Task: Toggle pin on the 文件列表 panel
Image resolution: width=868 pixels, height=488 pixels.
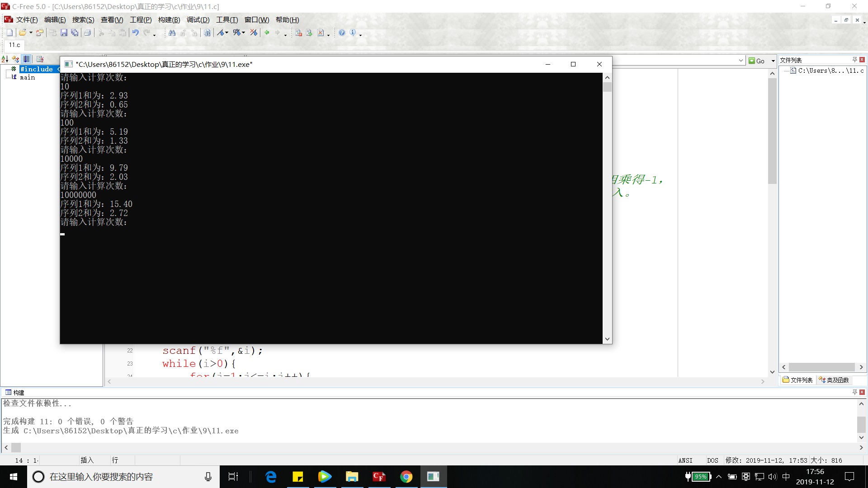Action: 854,60
